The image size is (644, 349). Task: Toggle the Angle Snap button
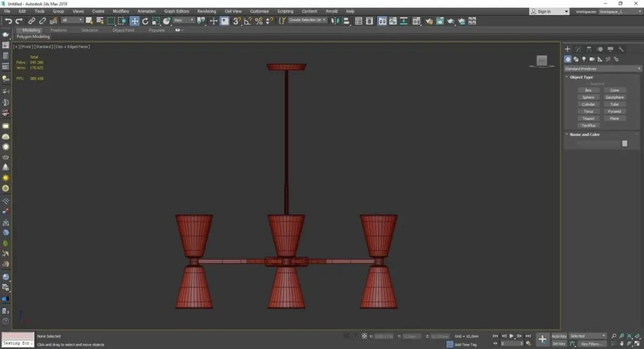(x=247, y=21)
